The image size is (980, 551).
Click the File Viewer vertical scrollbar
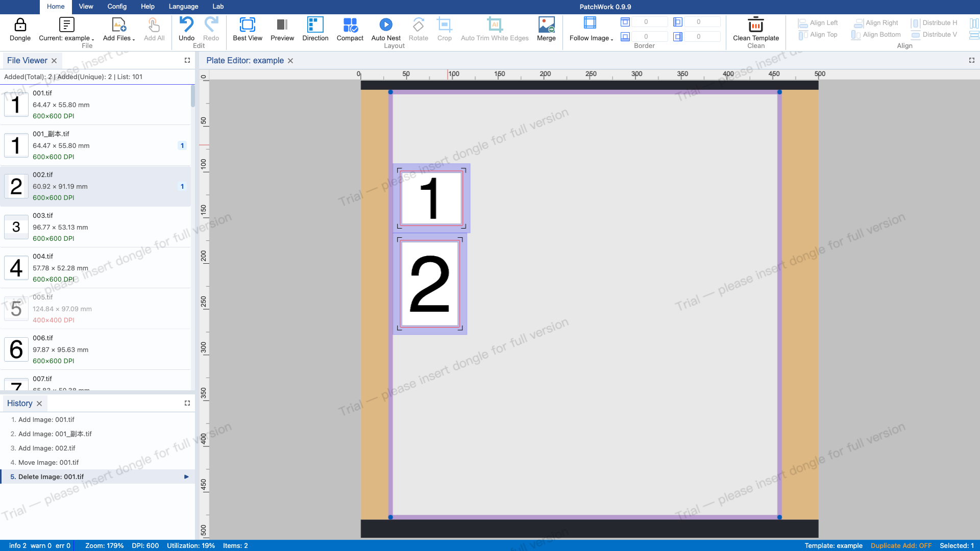point(193,96)
